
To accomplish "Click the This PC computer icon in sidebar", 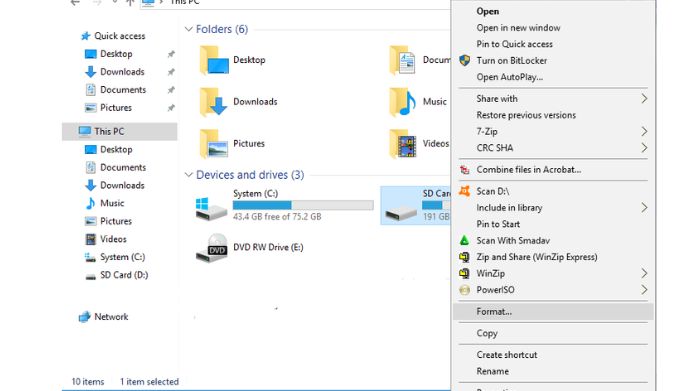I will point(84,131).
